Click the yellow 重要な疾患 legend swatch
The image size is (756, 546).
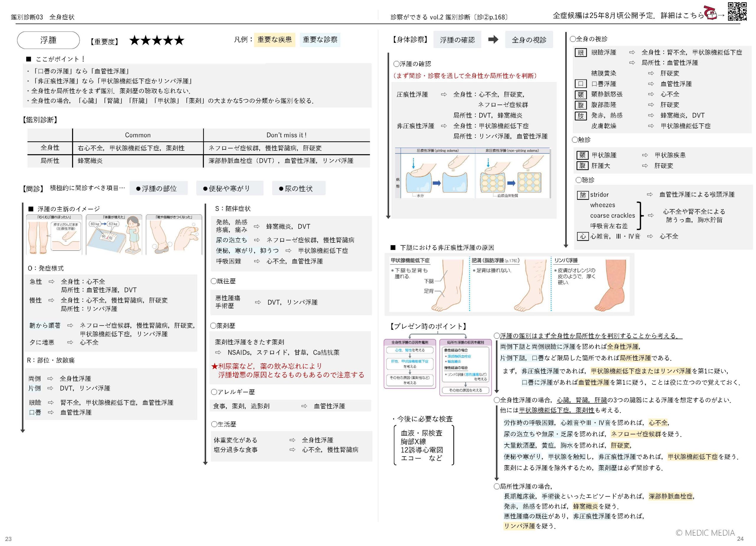[274, 40]
